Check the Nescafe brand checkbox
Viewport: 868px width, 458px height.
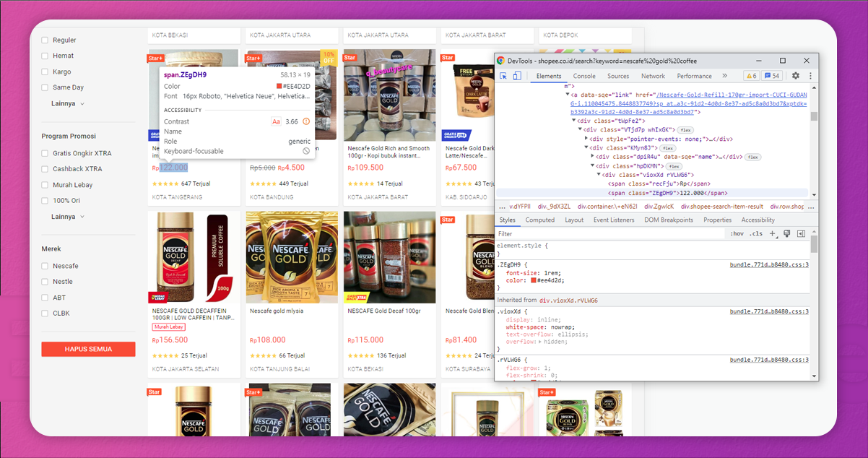[x=45, y=265]
